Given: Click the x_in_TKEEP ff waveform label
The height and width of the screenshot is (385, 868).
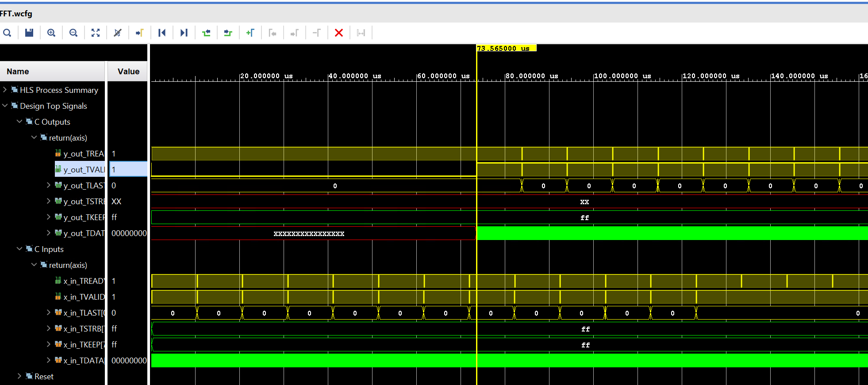Looking at the screenshot, I should tap(585, 345).
